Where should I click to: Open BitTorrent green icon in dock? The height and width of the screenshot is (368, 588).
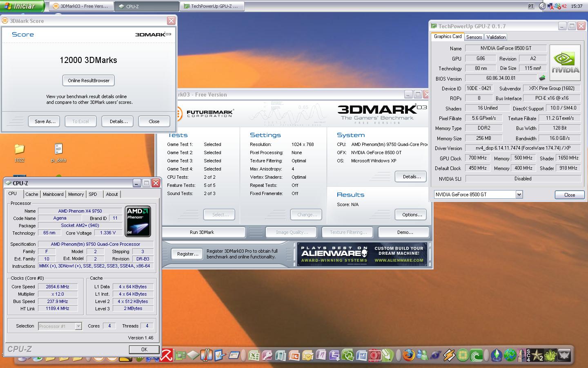476,355
